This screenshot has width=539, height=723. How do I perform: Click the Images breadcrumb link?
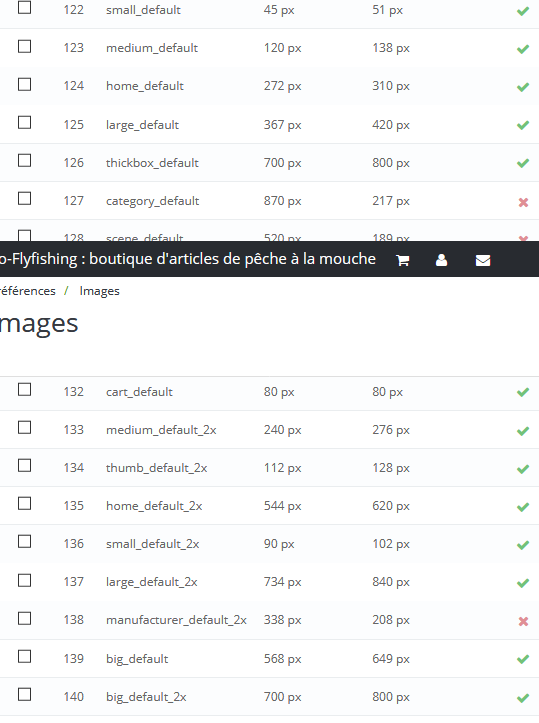click(x=99, y=291)
